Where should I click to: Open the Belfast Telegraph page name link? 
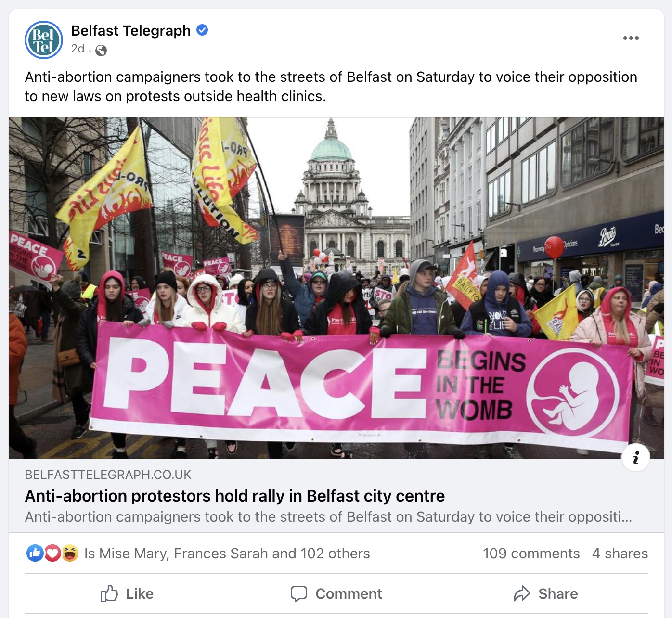pyautogui.click(x=131, y=31)
